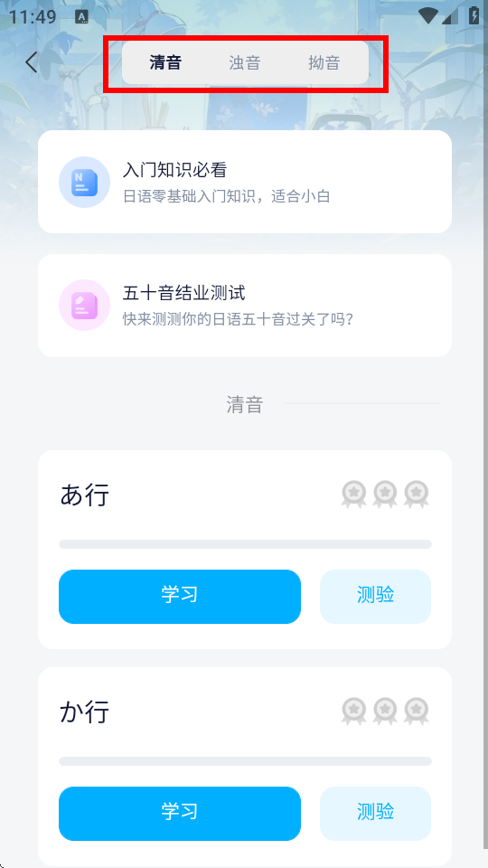The image size is (488, 868).
Task: Start 学习 for か行
Action: (x=180, y=813)
